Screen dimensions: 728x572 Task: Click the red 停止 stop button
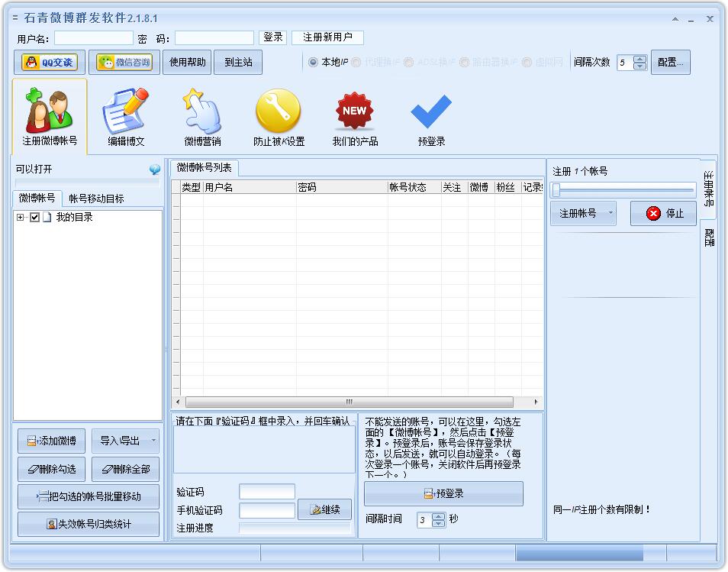[x=663, y=213]
